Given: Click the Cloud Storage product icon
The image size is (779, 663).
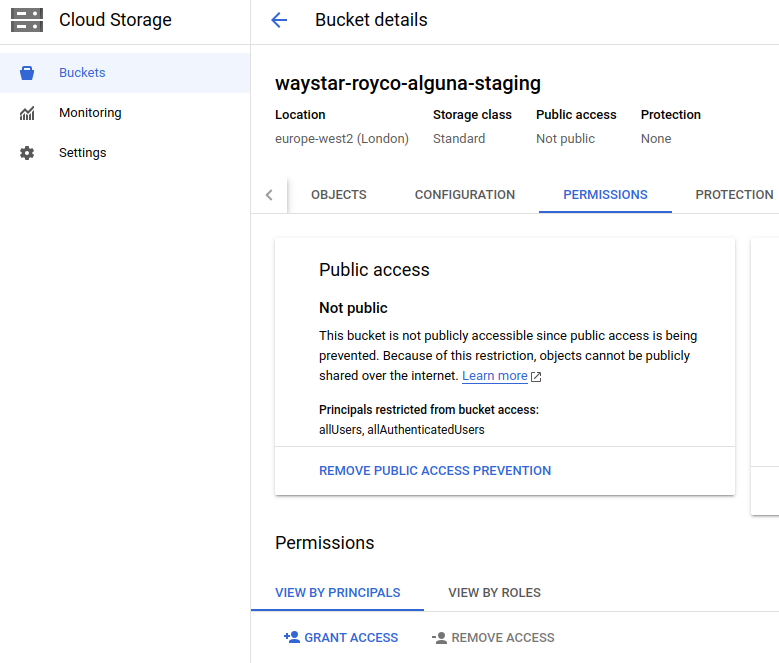Looking at the screenshot, I should (x=27, y=20).
